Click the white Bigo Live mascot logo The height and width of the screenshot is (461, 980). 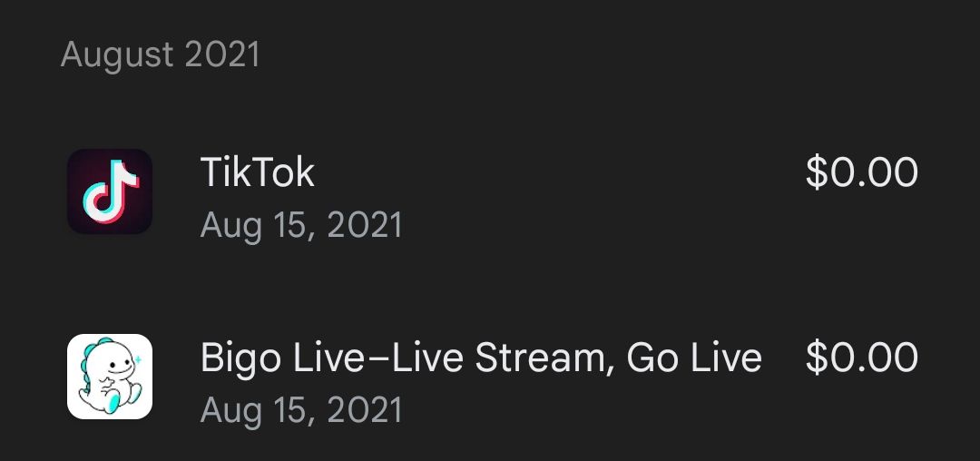click(x=110, y=377)
